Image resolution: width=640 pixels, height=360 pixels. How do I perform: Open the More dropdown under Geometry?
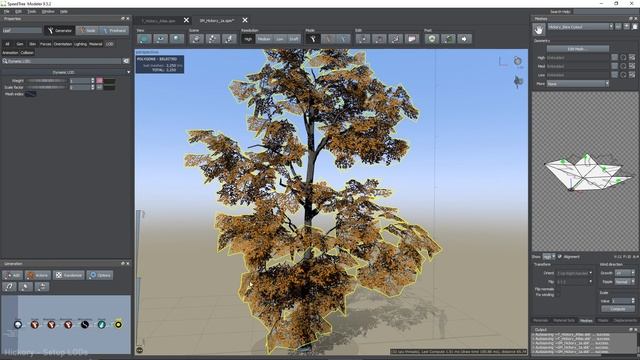(x=578, y=84)
